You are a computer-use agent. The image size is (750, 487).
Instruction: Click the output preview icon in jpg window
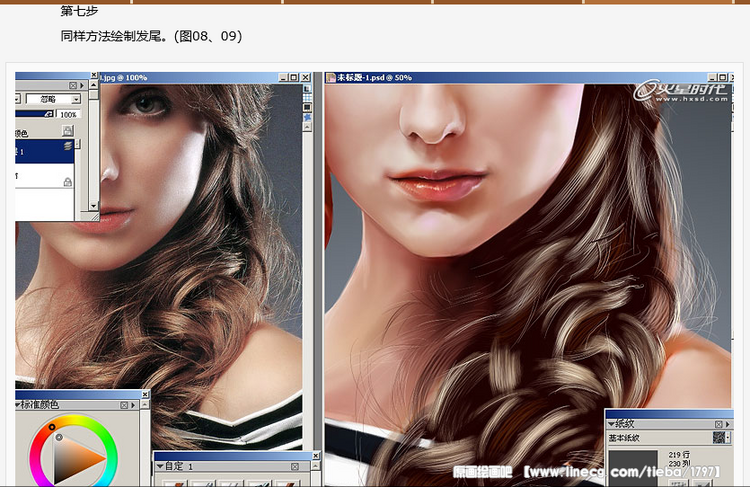point(307,107)
